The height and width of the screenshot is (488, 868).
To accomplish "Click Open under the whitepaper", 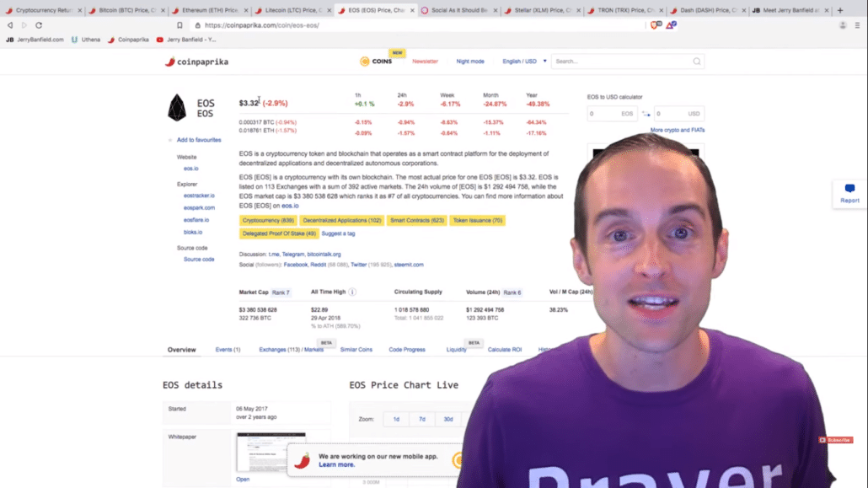I will (x=243, y=479).
